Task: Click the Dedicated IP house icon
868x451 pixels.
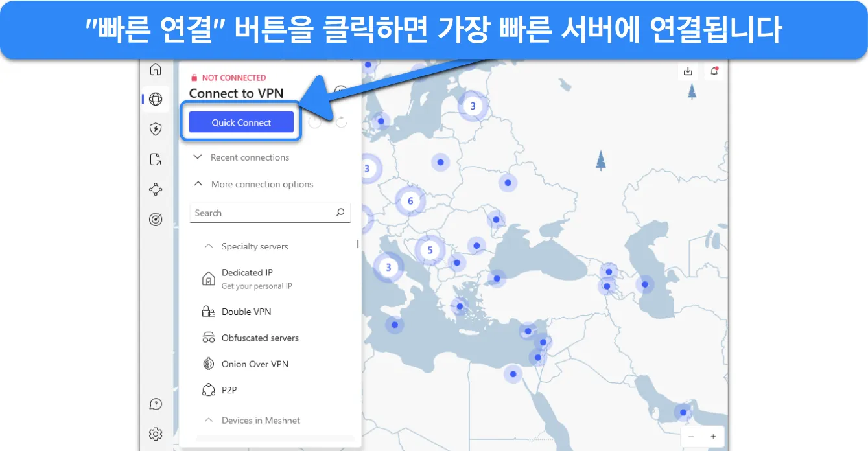Action: pyautogui.click(x=208, y=279)
